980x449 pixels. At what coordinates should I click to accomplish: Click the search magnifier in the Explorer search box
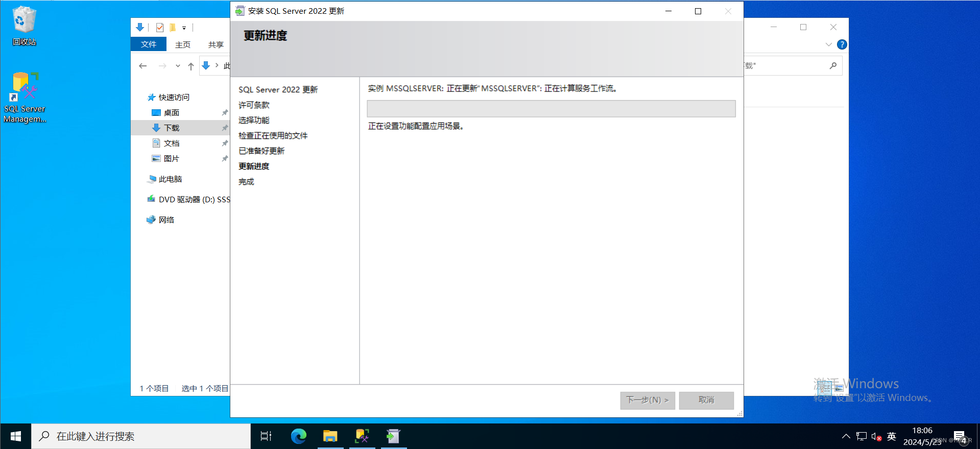(833, 65)
